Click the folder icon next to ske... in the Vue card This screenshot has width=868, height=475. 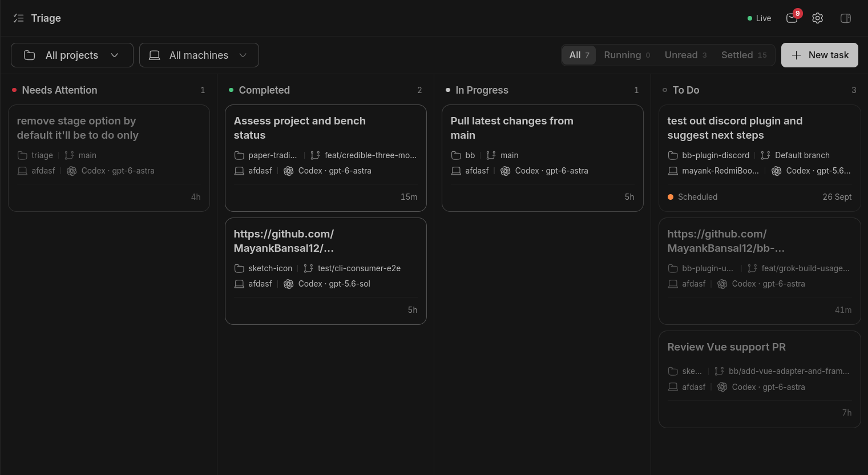point(673,371)
